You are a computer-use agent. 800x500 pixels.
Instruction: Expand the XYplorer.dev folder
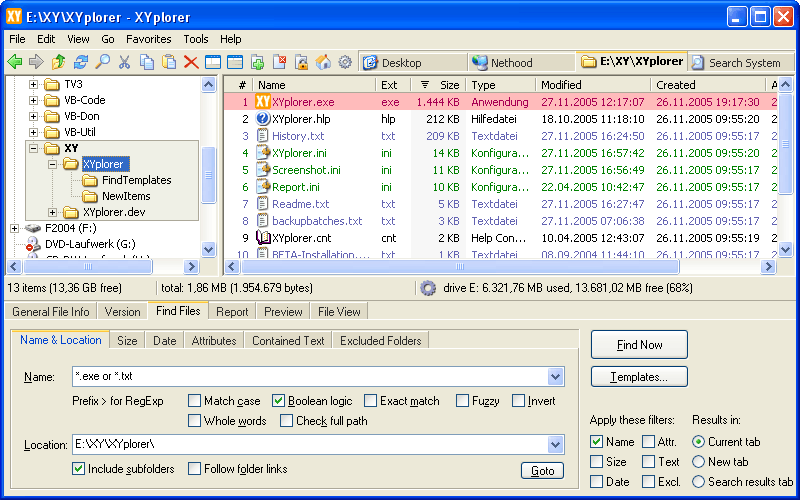pos(52,212)
